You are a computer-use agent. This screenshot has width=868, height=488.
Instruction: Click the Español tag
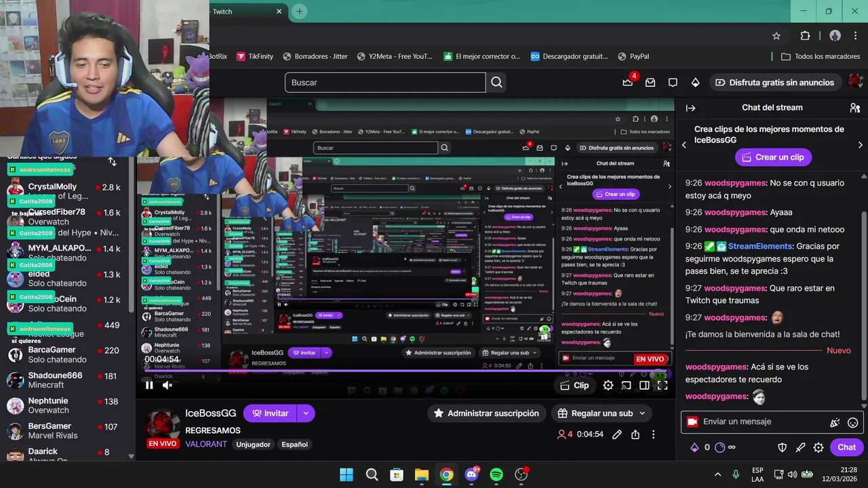coord(294,445)
